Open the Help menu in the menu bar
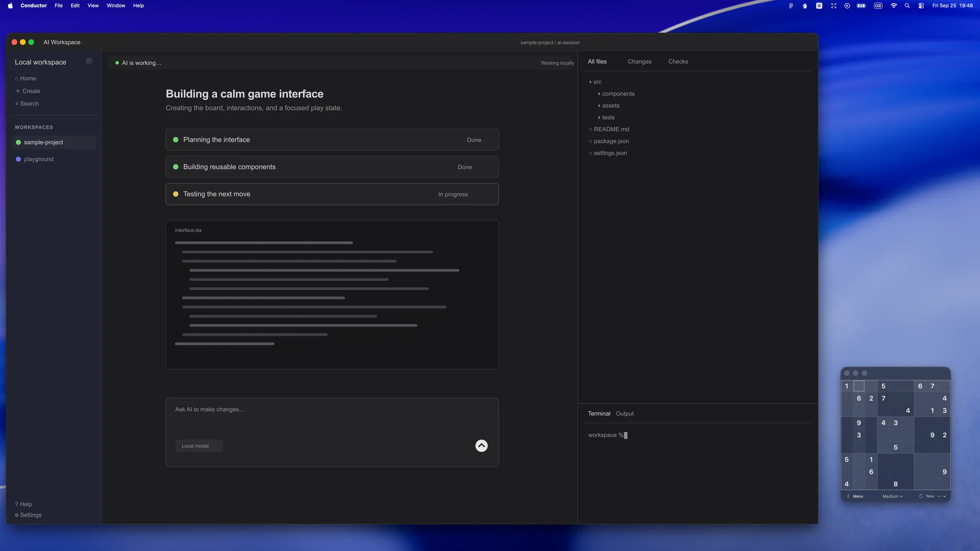 (139, 6)
